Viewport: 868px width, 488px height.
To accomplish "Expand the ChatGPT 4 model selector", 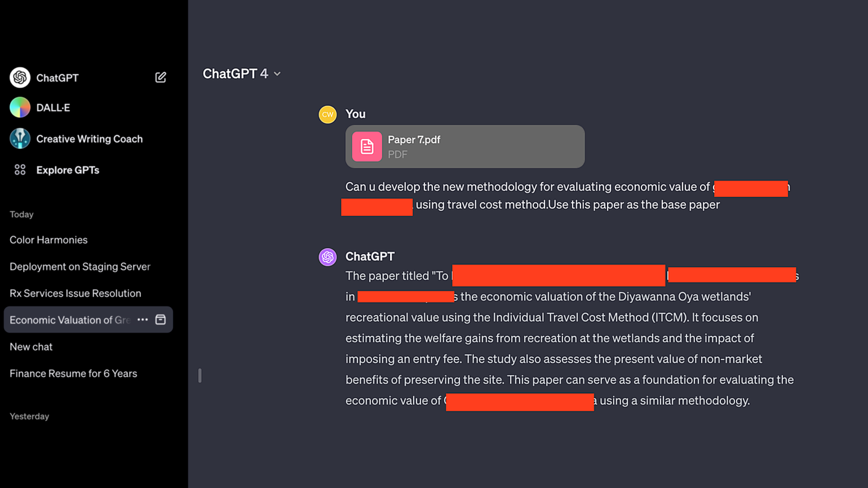I will [242, 73].
